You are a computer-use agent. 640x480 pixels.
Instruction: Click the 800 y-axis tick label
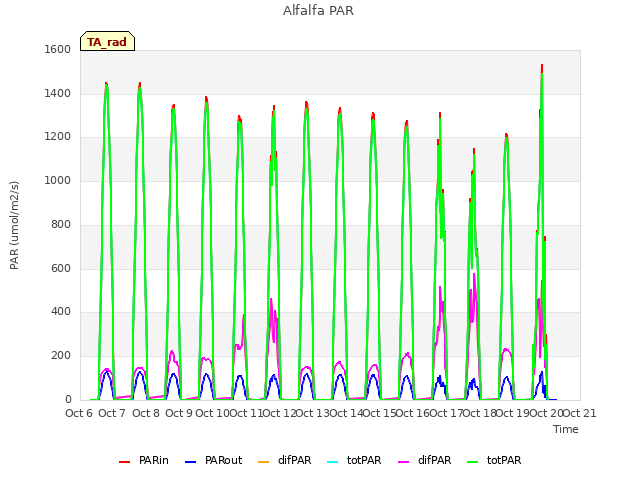[61, 224]
